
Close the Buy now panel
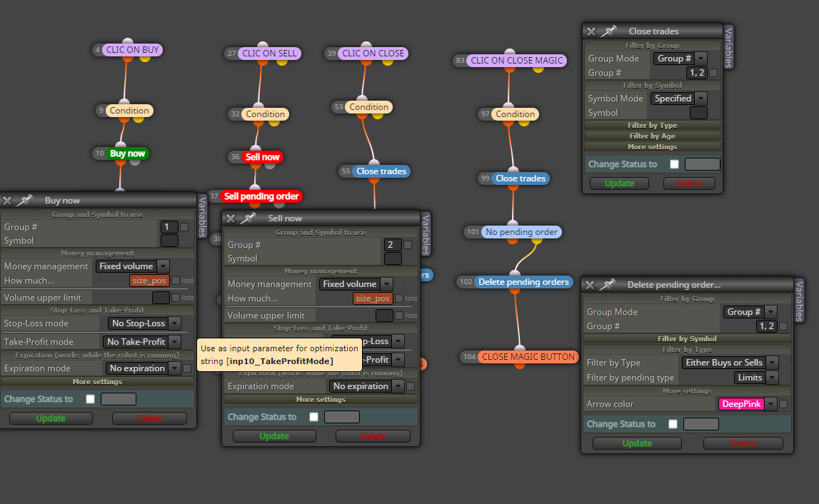click(7, 201)
